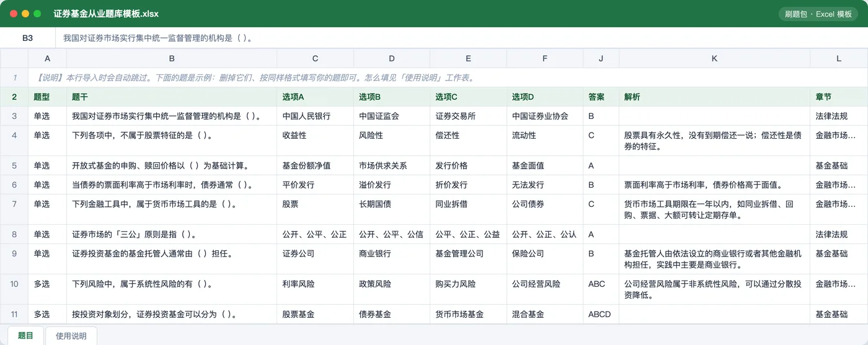This screenshot has width=868, height=345.
Task: Click the 解析 header cell
Action: 714,97
